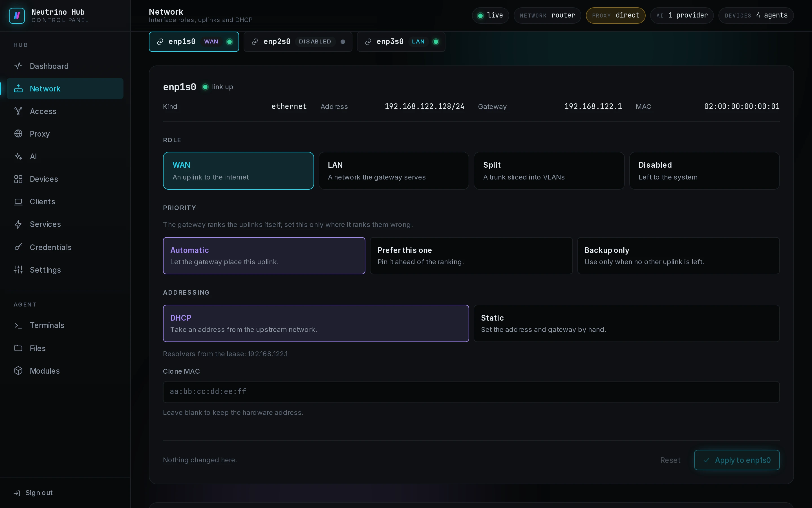
Task: Click the live status indicator pill
Action: click(x=490, y=16)
